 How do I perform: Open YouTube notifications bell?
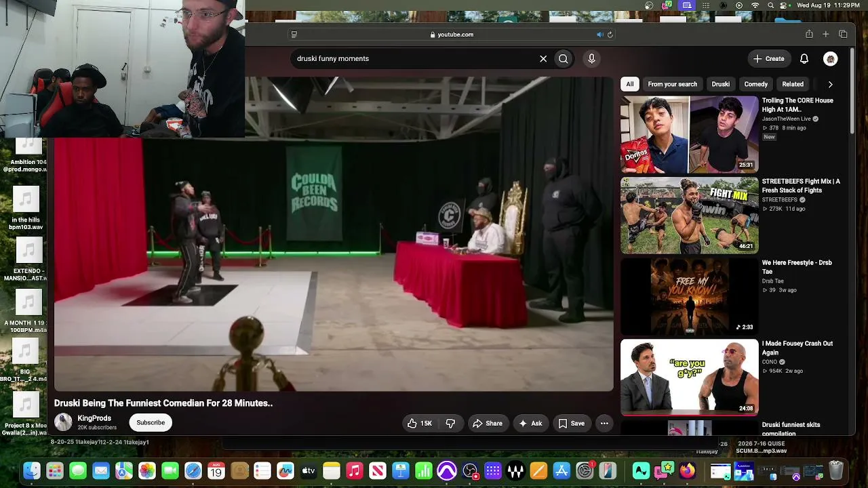804,59
